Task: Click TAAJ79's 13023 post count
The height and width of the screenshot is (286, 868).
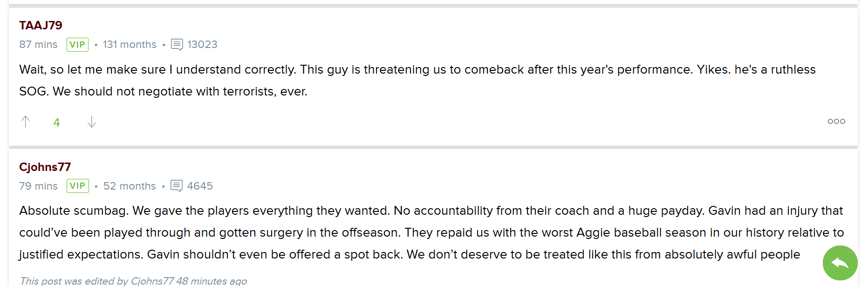Action: coord(202,44)
